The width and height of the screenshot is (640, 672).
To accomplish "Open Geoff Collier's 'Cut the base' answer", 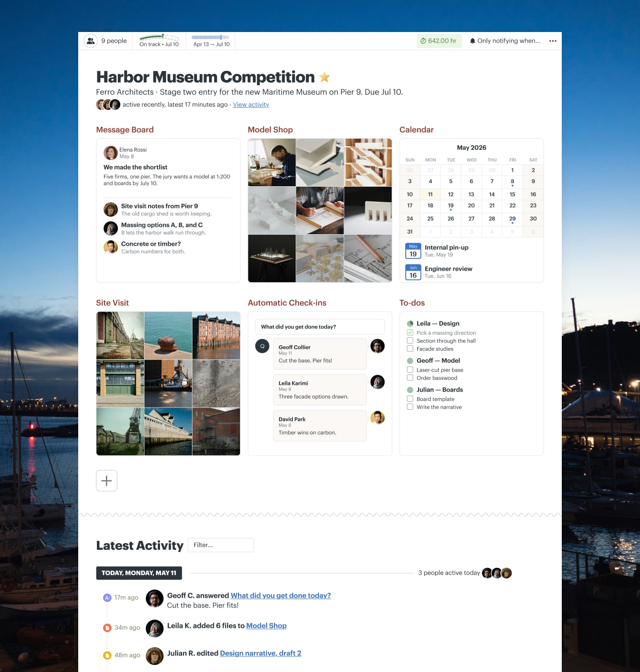I will coord(320,354).
